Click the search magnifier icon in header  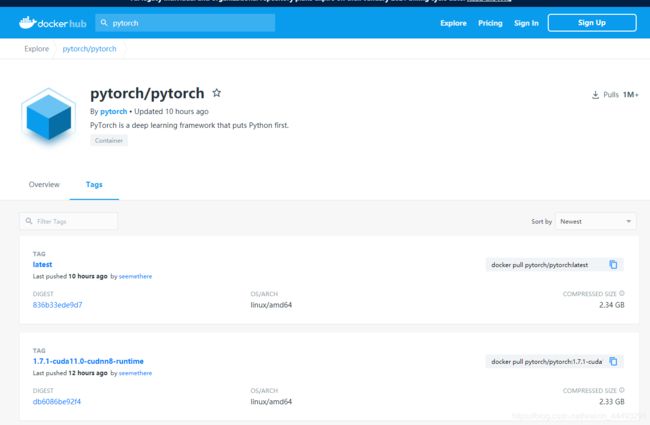pos(104,22)
